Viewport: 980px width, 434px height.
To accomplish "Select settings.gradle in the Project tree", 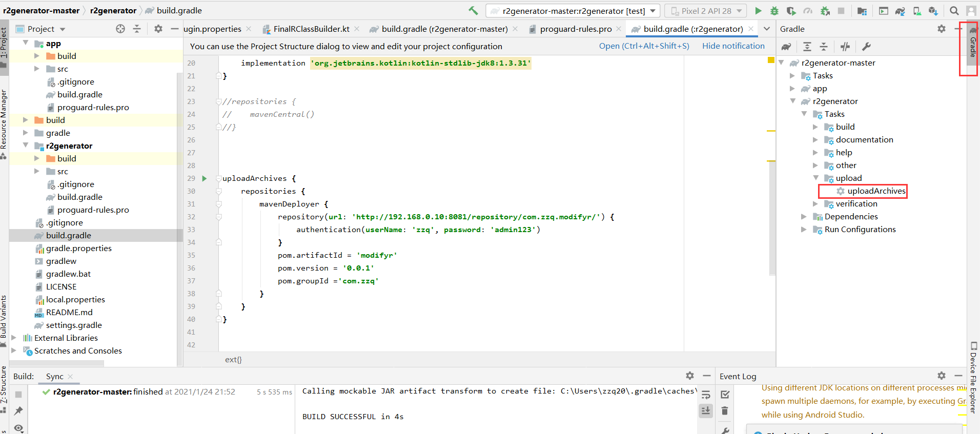I will tap(74, 325).
